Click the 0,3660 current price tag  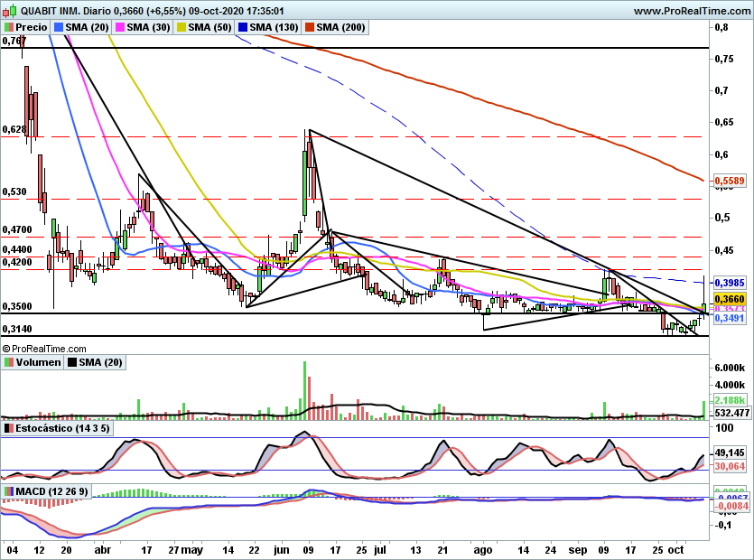(x=730, y=299)
